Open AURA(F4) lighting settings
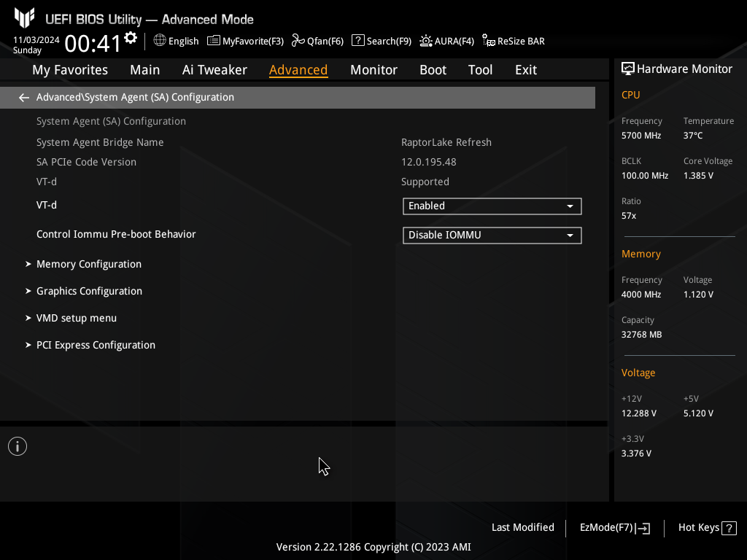The image size is (747, 560). click(x=446, y=41)
